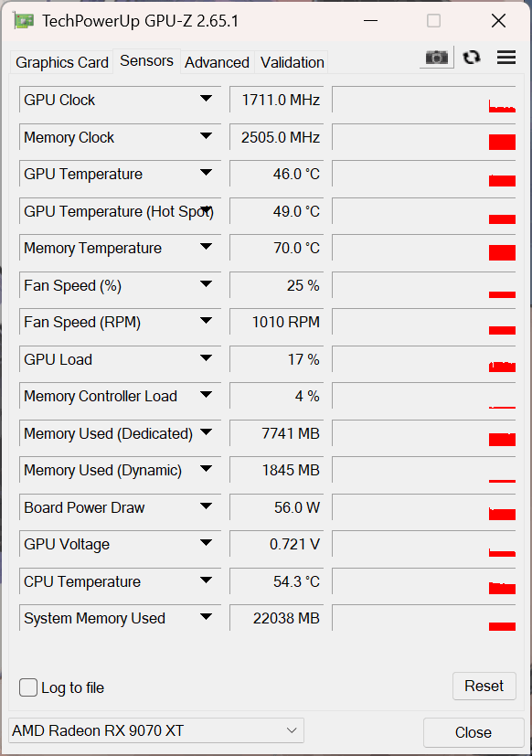Viewport: 532px width, 756px height.
Task: Expand the GPU Clock sensor dropdown
Action: 206,99
